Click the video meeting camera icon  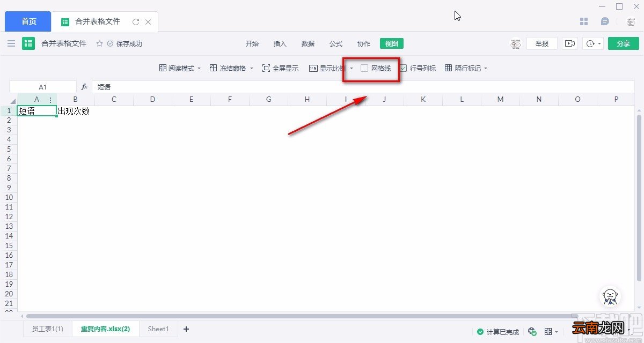pos(569,43)
